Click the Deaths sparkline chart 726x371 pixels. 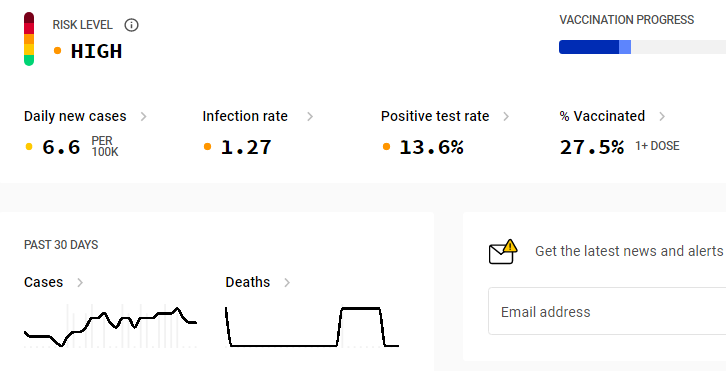point(312,327)
